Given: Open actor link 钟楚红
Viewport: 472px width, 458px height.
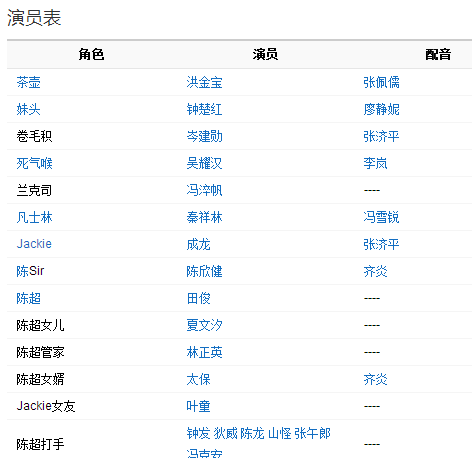Looking at the screenshot, I should 204,109.
